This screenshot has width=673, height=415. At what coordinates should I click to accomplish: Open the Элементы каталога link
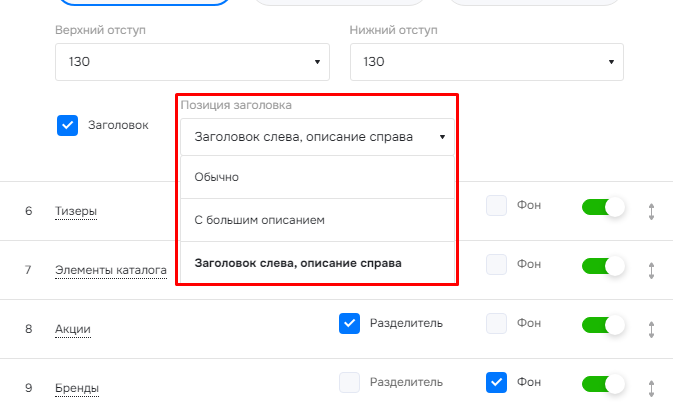coord(111,270)
